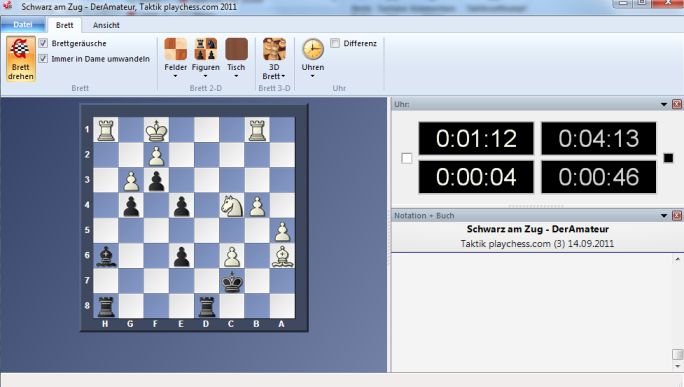The height and width of the screenshot is (387, 684).
Task: Toggle Immer in Dame umwandeln checkbox
Action: (x=43, y=58)
